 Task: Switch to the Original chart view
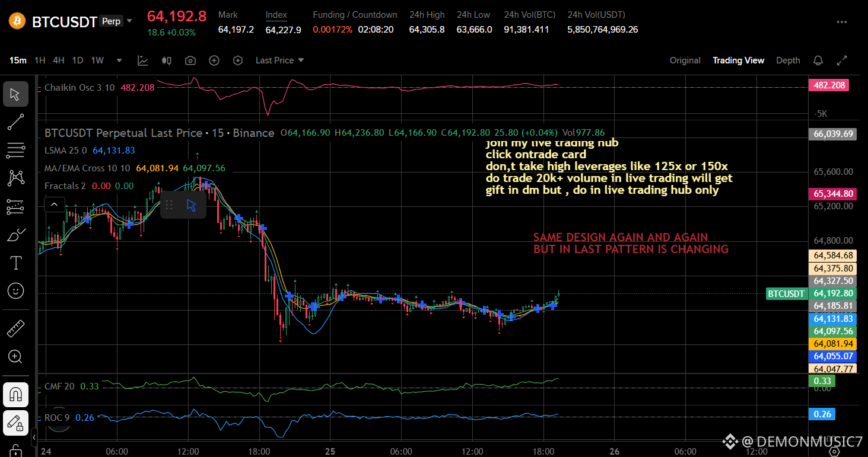pos(685,60)
